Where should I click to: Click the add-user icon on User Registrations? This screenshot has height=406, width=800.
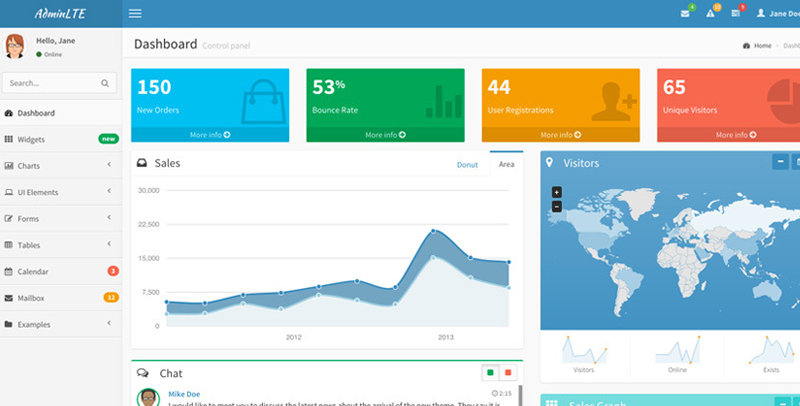[x=614, y=102]
